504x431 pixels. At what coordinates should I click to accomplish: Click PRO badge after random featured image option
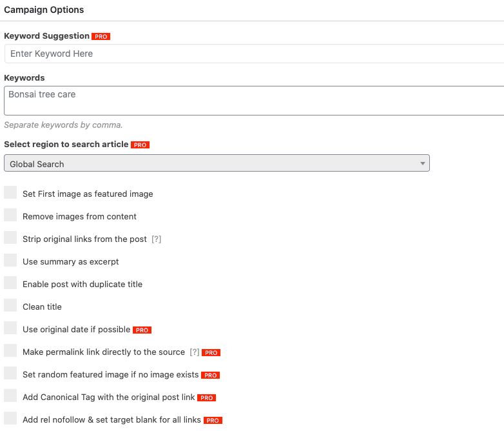pyautogui.click(x=210, y=375)
